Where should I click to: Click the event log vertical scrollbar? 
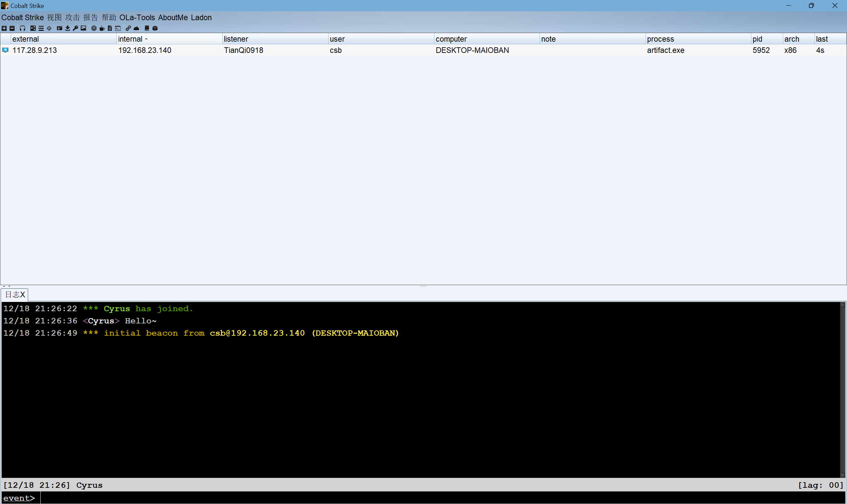click(x=843, y=390)
